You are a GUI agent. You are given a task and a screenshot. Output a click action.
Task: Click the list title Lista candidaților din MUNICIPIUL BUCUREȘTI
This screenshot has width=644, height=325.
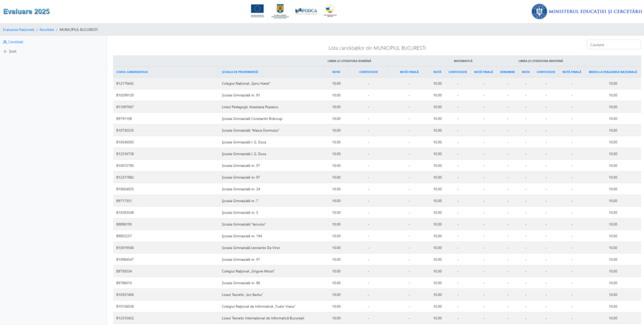377,48
